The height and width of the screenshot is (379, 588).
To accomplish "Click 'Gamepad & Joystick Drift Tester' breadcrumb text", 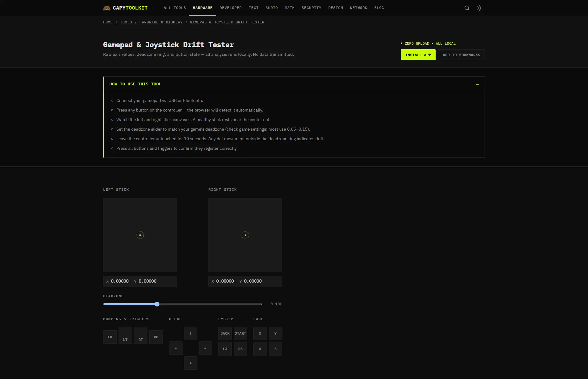I will coord(227,22).
